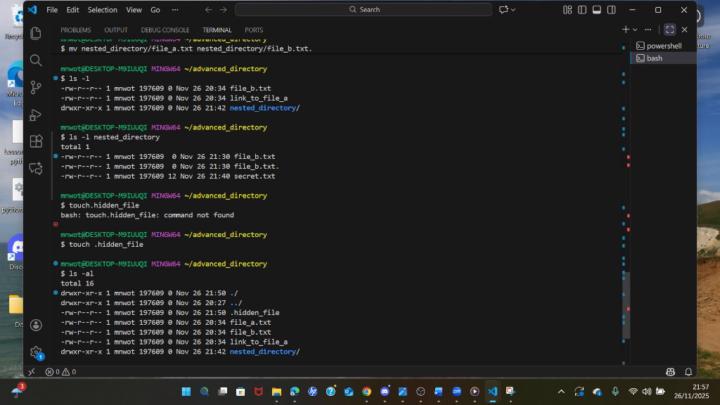
Task: Open the Selection menu
Action: [102, 9]
